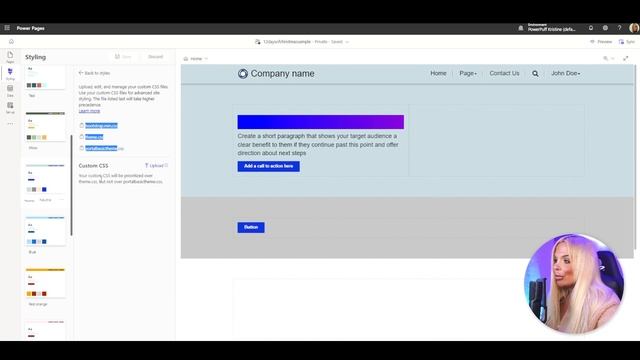Open the zoom control on the canvas toolbar
This screenshot has height=360, width=640.
608,59
